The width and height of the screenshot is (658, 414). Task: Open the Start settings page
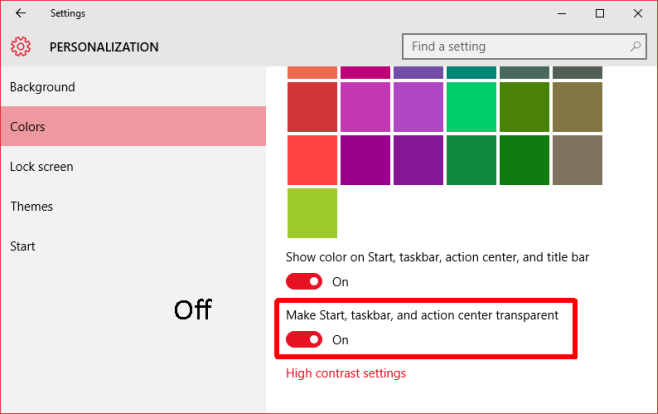coord(23,246)
